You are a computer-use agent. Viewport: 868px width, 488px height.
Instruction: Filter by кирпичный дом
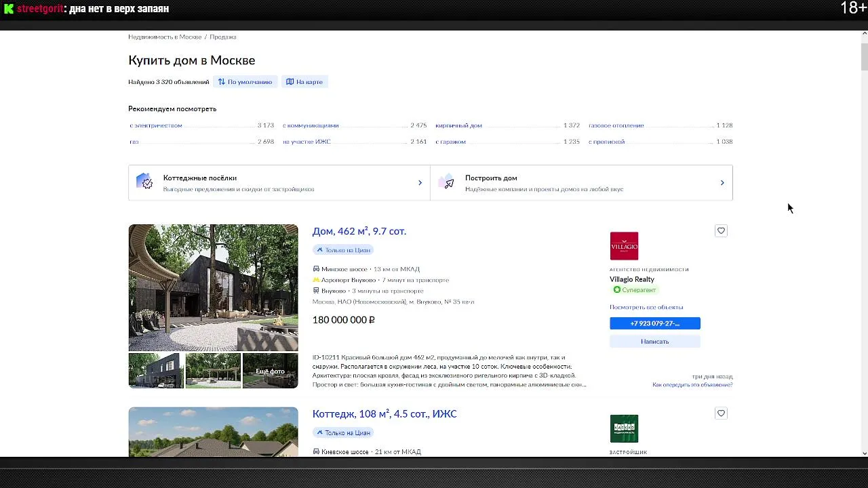459,125
